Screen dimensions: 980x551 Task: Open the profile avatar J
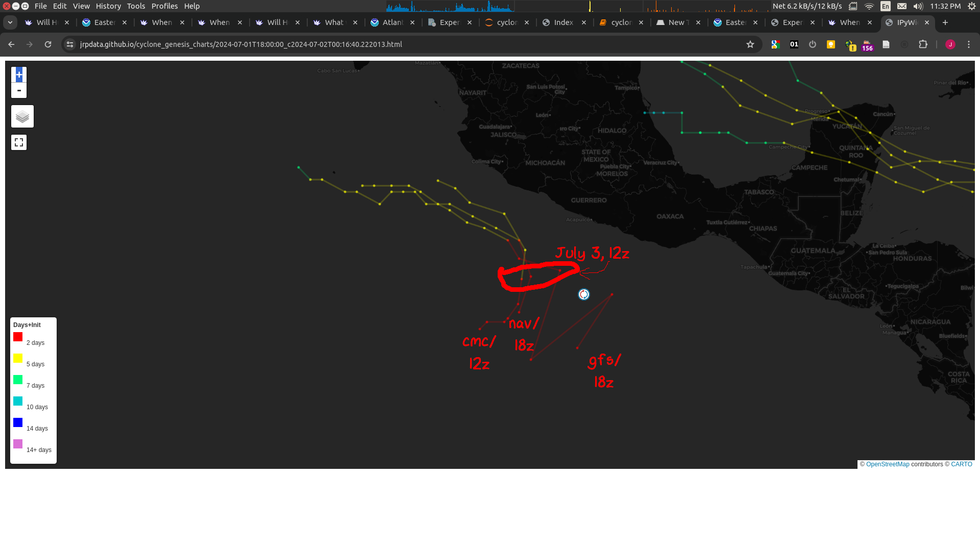point(950,44)
